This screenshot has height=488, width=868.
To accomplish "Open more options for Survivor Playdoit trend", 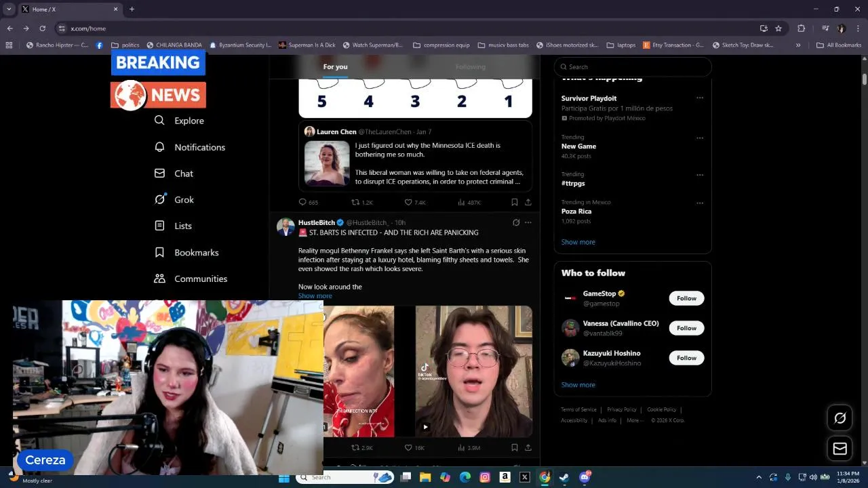I will (x=700, y=98).
